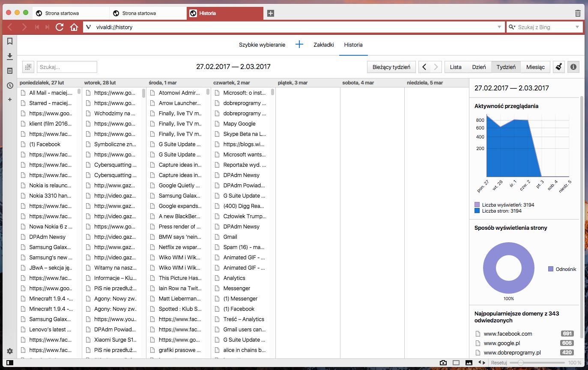Click the Vivaldi icon in the address bar

[89, 27]
